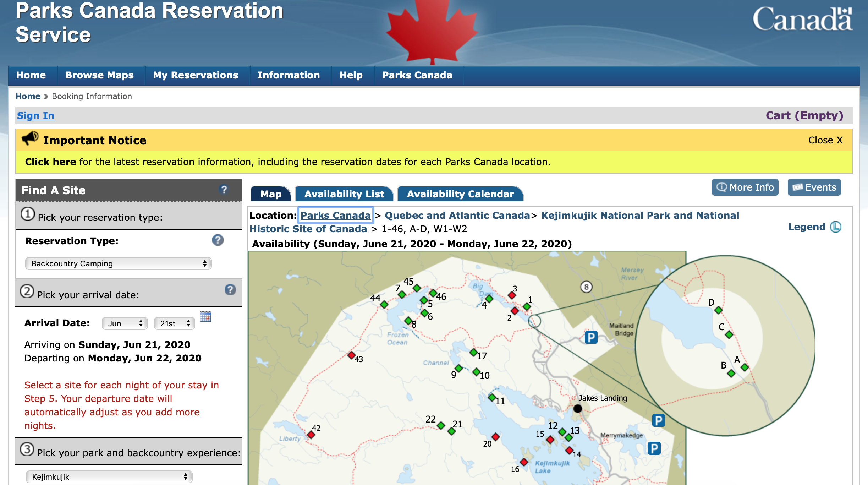The width and height of the screenshot is (868, 485).
Task: Switch to Availability Calendar tab
Action: tap(460, 194)
